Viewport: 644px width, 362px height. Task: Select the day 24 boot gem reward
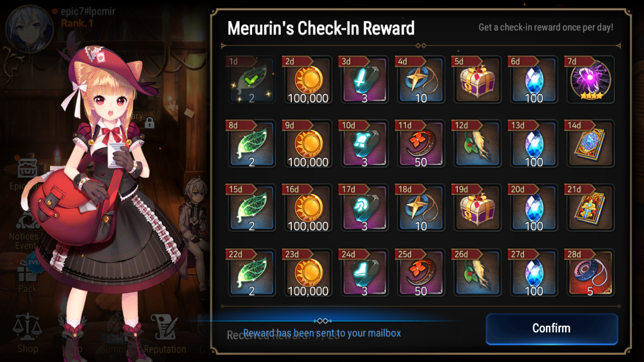[x=364, y=273]
